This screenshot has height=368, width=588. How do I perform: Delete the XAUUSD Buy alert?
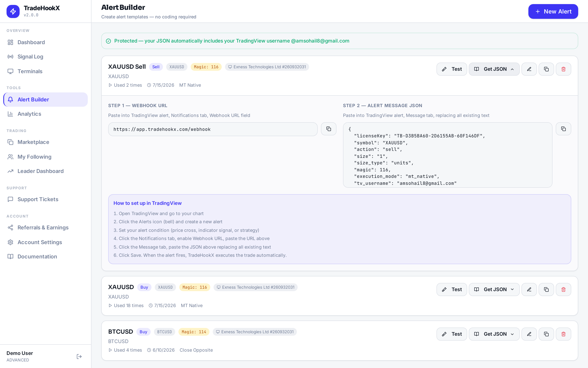coord(563,289)
